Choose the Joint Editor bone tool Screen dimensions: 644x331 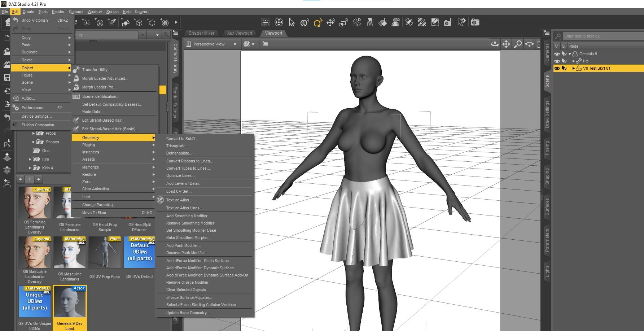(x=357, y=23)
